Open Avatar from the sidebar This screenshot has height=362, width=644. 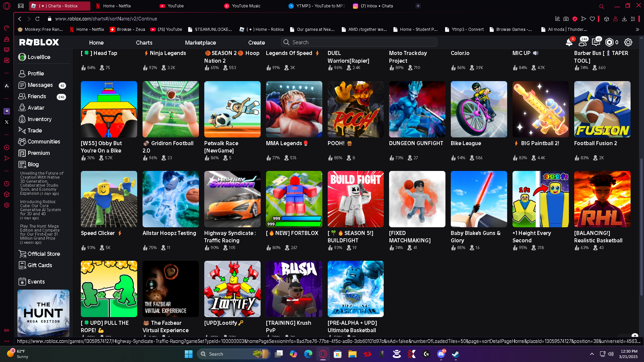(x=36, y=108)
